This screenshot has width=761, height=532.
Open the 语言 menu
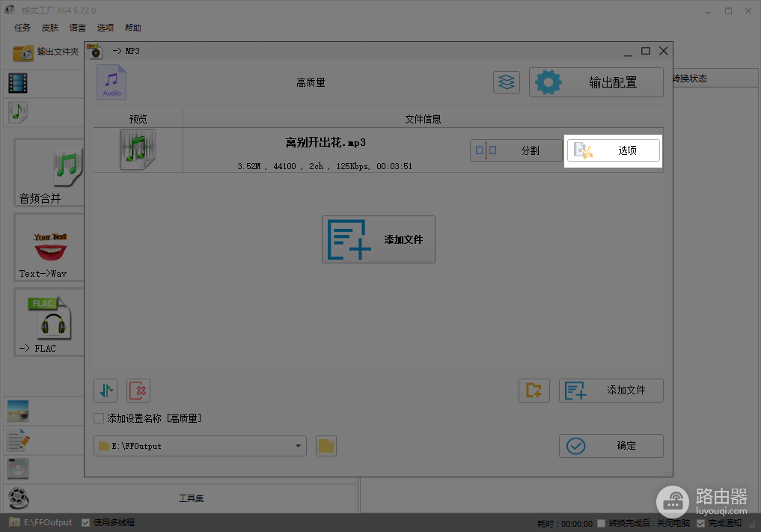(x=78, y=28)
